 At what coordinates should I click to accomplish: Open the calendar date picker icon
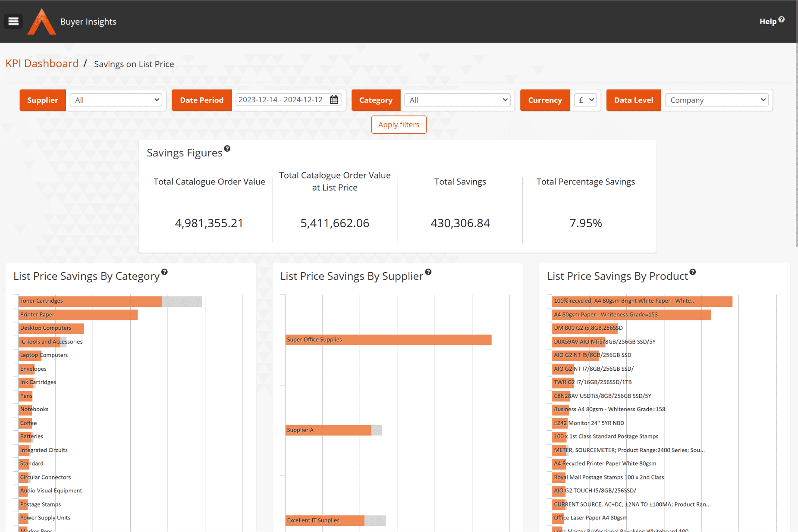point(334,100)
